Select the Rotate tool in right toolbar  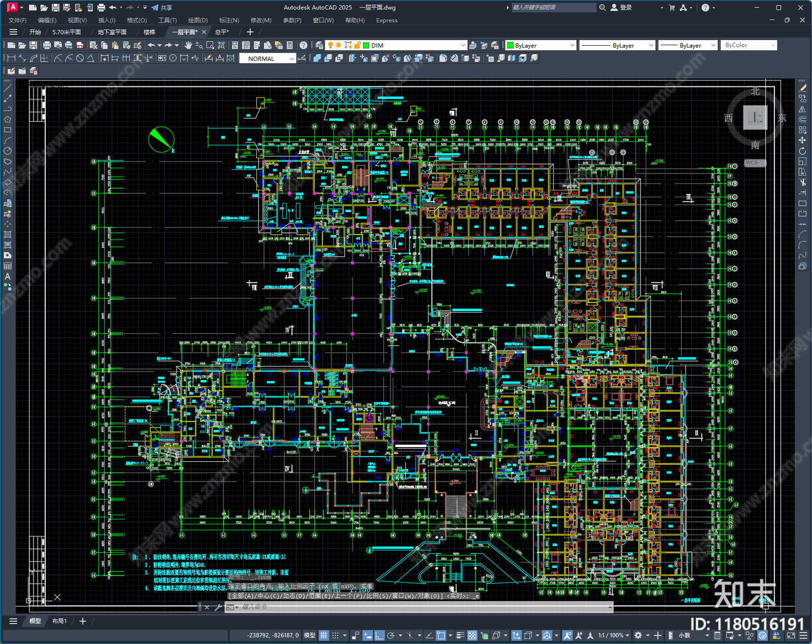pos(802,151)
